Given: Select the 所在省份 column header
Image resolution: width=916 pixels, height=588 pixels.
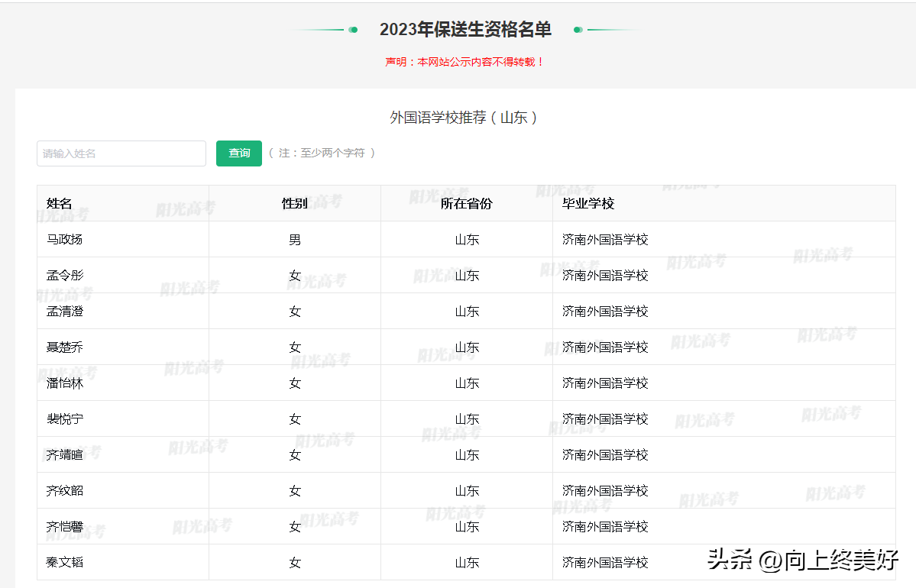Looking at the screenshot, I should [x=467, y=203].
